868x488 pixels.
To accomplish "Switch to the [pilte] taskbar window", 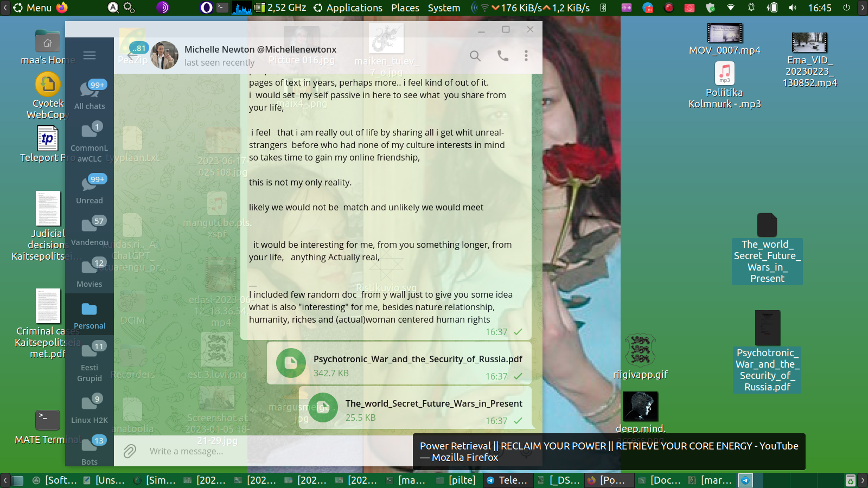I will coord(456,480).
